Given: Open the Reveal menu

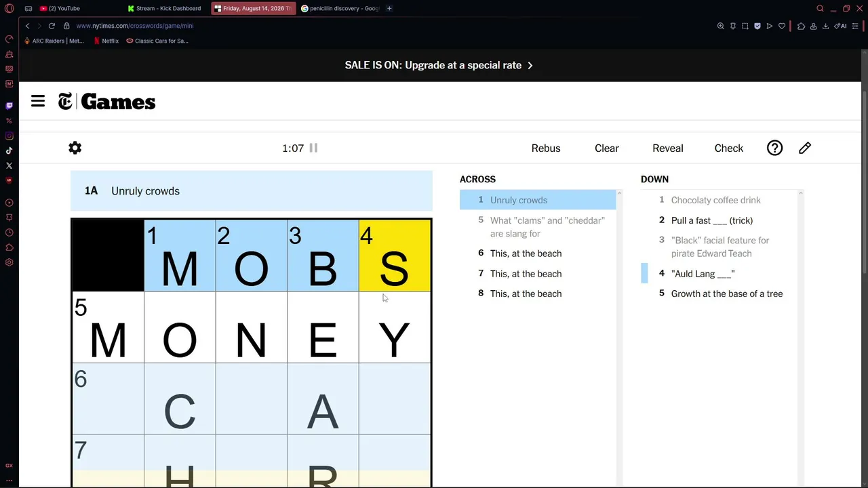Looking at the screenshot, I should click(668, 148).
